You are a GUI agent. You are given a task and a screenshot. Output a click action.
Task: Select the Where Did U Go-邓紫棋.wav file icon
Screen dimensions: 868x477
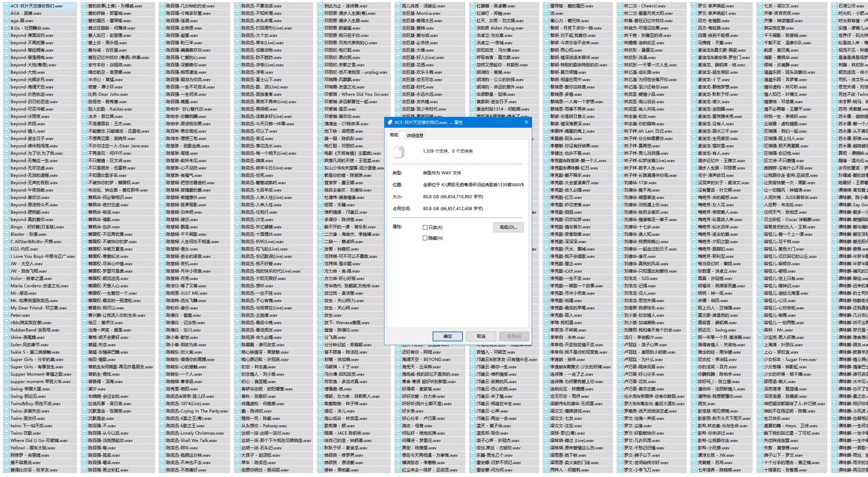7,440
